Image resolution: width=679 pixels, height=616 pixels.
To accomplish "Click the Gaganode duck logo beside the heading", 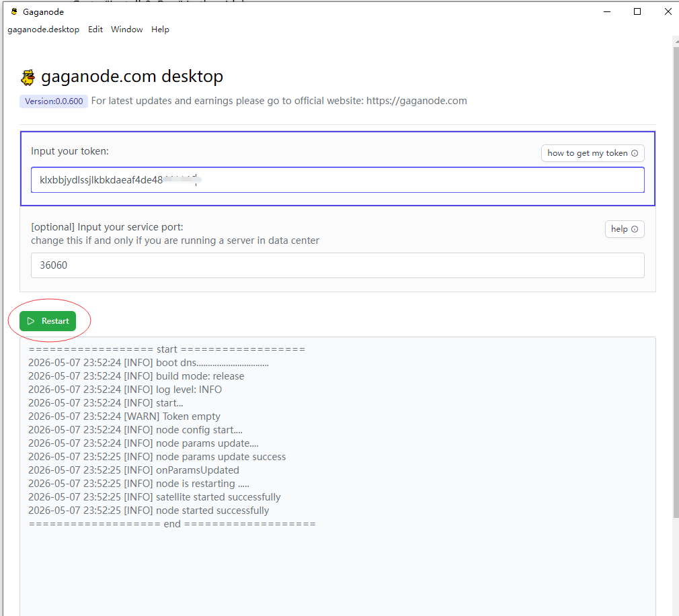I will (29, 77).
